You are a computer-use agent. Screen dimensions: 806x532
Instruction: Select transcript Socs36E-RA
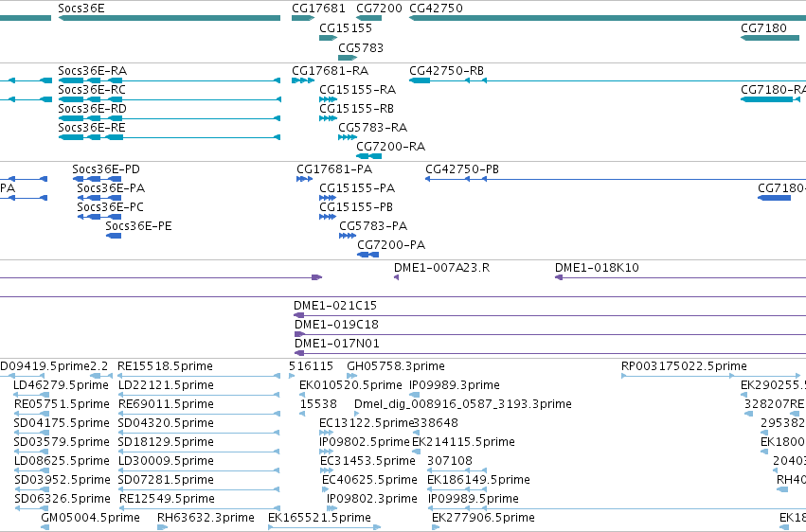tap(93, 71)
